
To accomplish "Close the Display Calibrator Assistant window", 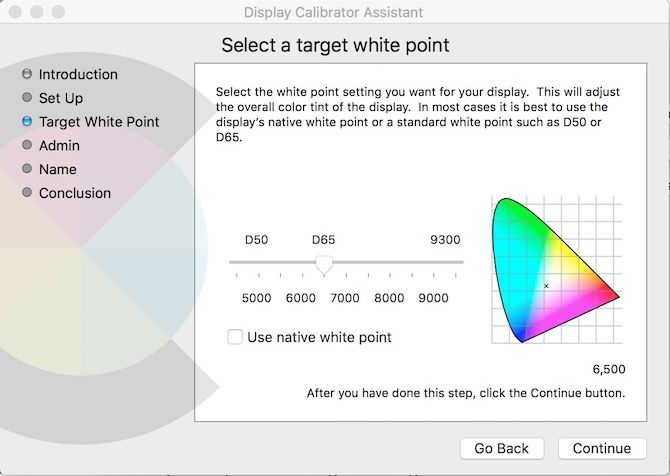I will (x=14, y=12).
